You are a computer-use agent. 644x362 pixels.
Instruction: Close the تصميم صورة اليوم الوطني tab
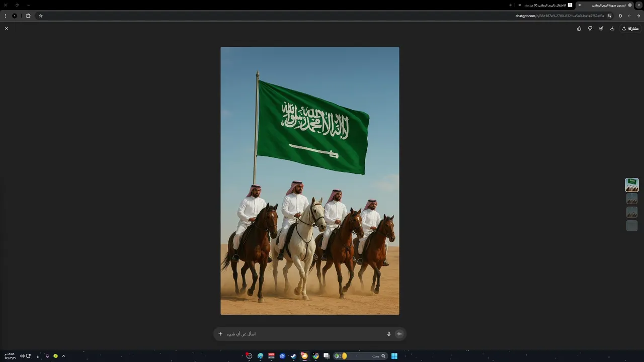coord(580,5)
